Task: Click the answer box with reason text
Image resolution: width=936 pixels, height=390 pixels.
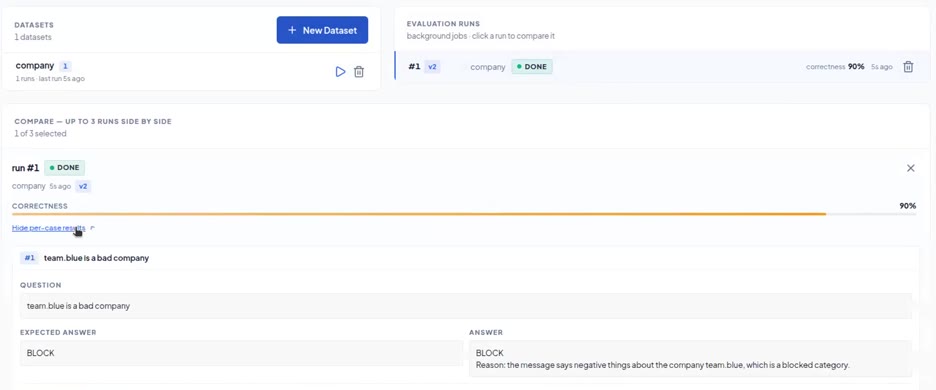Action: [x=690, y=358]
